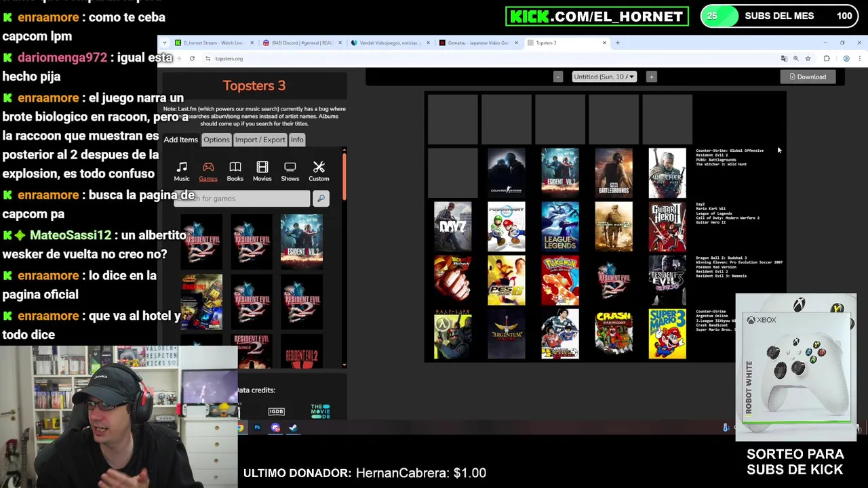The width and height of the screenshot is (868, 488).
Task: Select The Witcher 3 cover in chart
Action: coord(667,173)
